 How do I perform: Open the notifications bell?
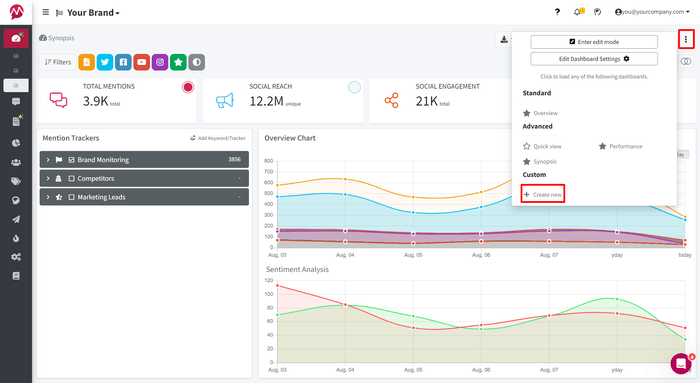click(578, 12)
